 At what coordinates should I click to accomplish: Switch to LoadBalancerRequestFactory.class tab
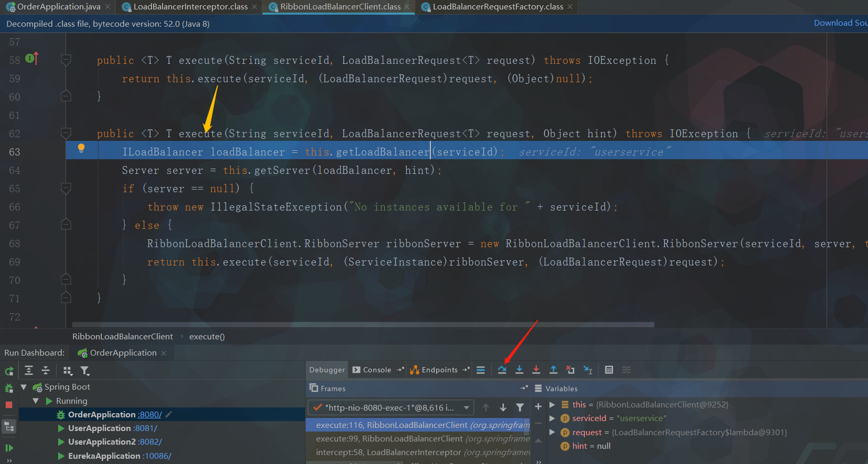pos(497,7)
